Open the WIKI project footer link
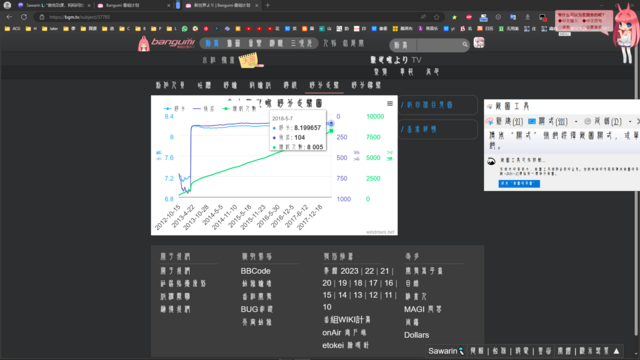Viewport: 640px width, 360px height. [x=347, y=320]
